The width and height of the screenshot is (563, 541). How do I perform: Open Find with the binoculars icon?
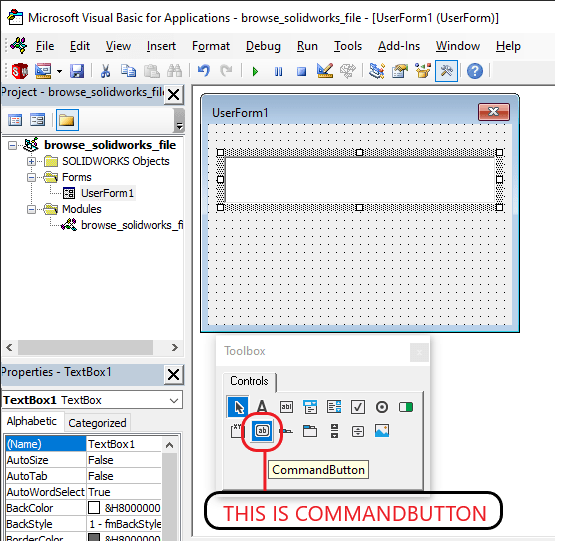(x=175, y=71)
